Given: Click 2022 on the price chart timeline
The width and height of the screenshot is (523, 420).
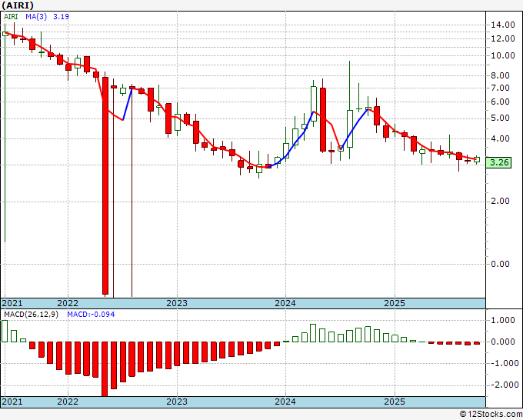Looking at the screenshot, I should tap(68, 303).
